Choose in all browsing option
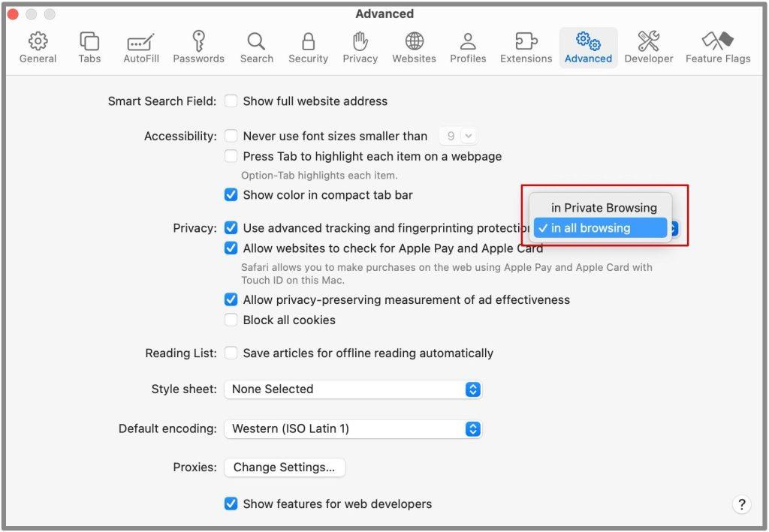The image size is (769, 532). [600, 228]
